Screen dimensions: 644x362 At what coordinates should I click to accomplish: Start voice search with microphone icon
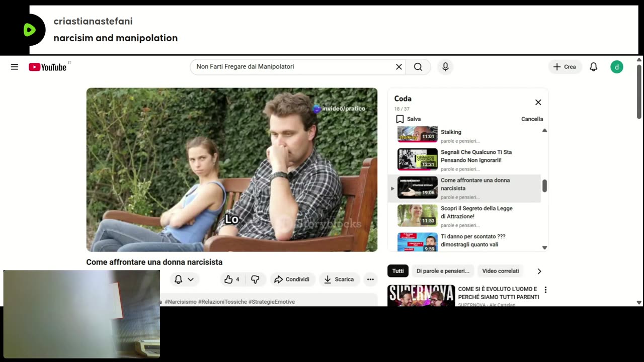(445, 67)
